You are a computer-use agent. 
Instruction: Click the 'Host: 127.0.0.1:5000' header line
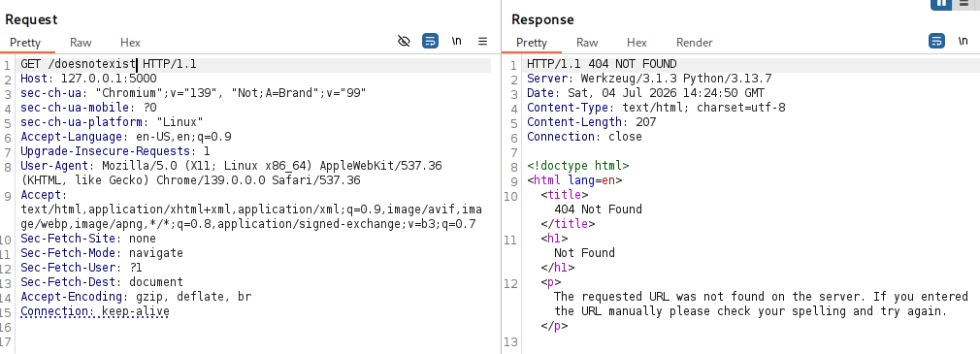tap(88, 79)
